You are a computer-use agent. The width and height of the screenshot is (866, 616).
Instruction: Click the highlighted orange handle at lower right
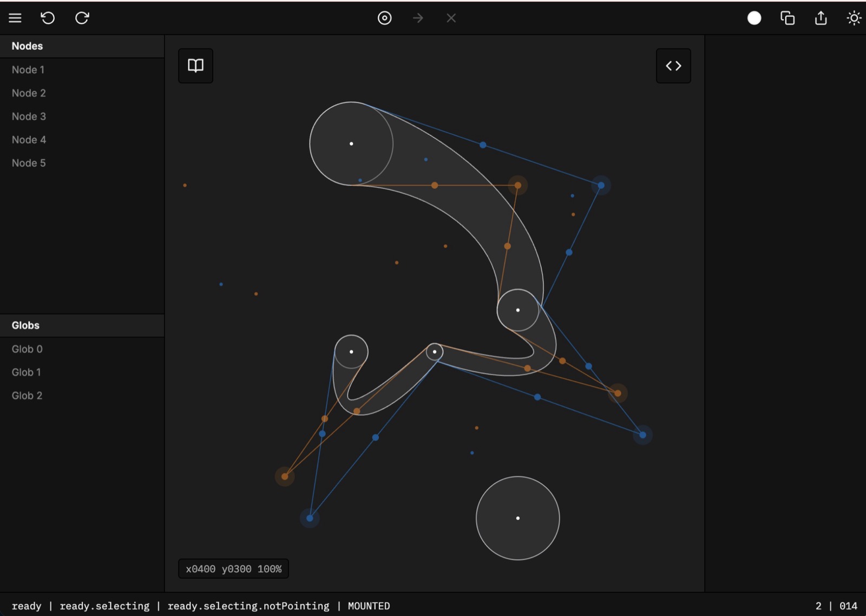tap(618, 393)
